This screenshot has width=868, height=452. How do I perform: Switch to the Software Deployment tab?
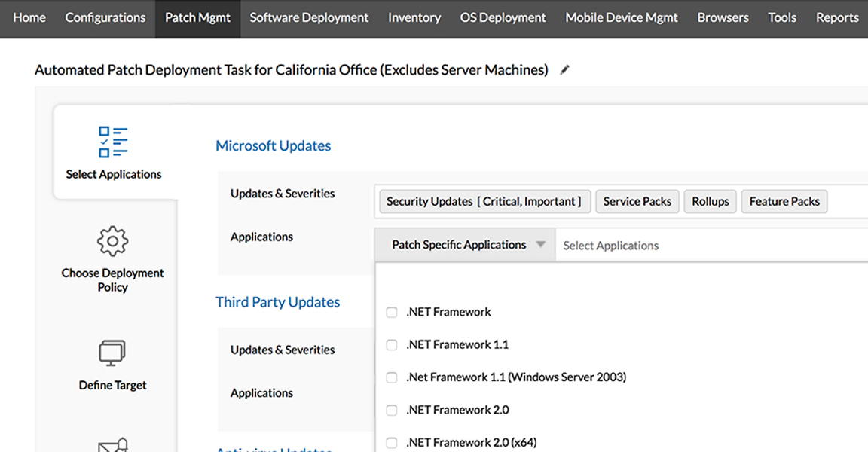click(x=309, y=17)
